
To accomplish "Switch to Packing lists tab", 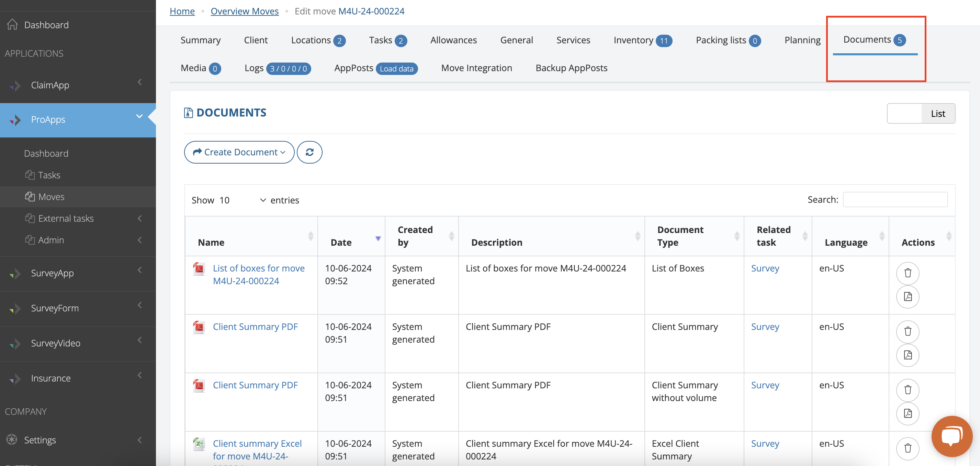I will (728, 40).
